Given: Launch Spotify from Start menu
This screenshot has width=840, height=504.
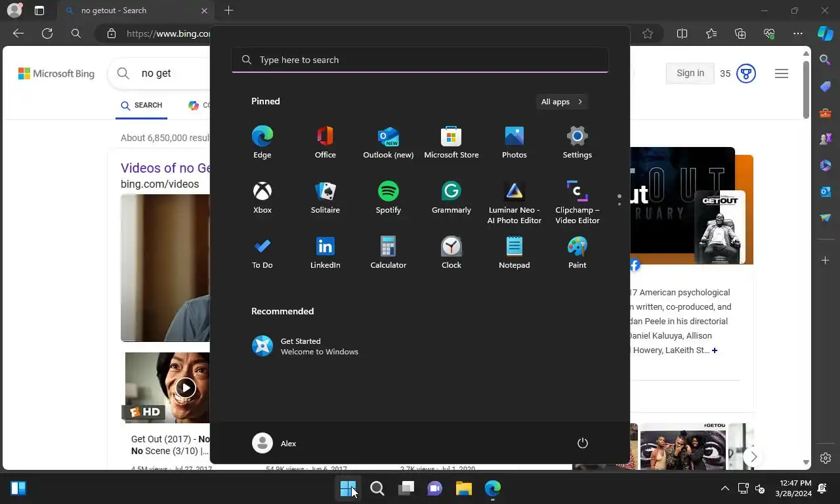Looking at the screenshot, I should click(x=388, y=198).
